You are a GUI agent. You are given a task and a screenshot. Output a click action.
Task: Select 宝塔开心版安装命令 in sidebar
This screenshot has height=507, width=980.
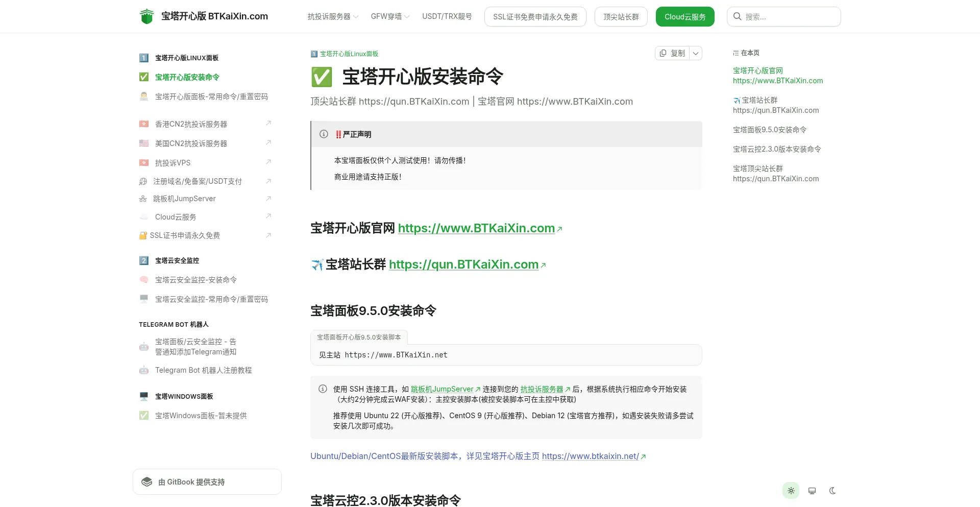(187, 77)
